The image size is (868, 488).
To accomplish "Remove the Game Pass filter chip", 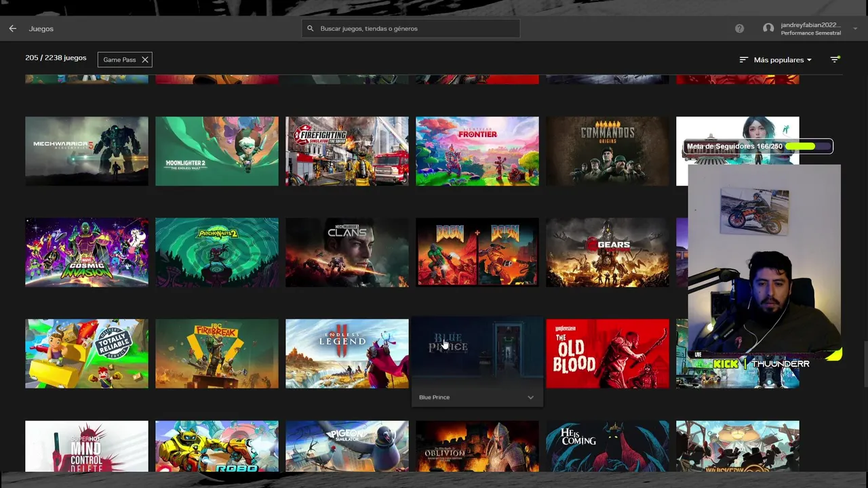I will (x=144, y=60).
